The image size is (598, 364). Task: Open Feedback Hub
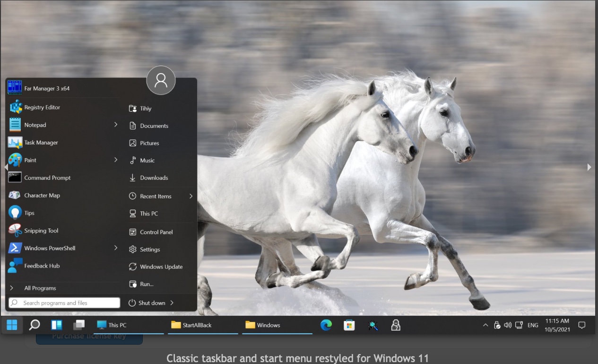coord(42,266)
